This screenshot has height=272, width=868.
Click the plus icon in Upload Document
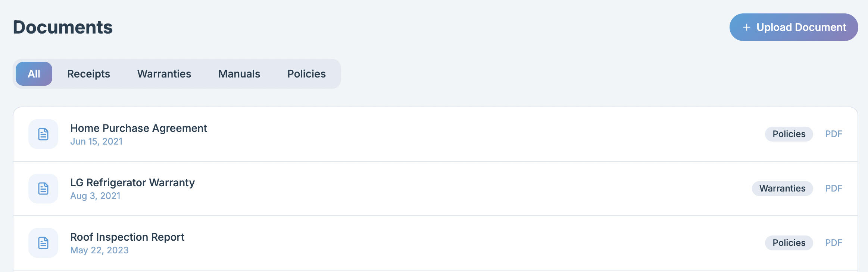[x=746, y=27]
